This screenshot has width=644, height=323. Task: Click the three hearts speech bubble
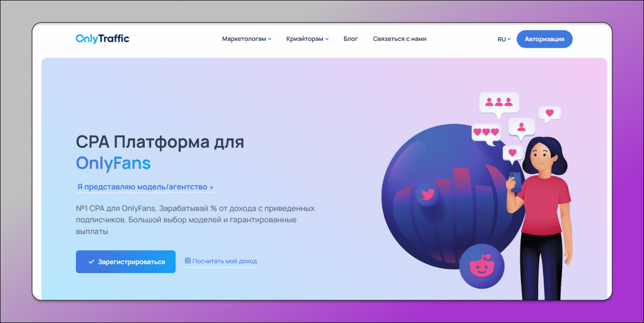pos(486,132)
